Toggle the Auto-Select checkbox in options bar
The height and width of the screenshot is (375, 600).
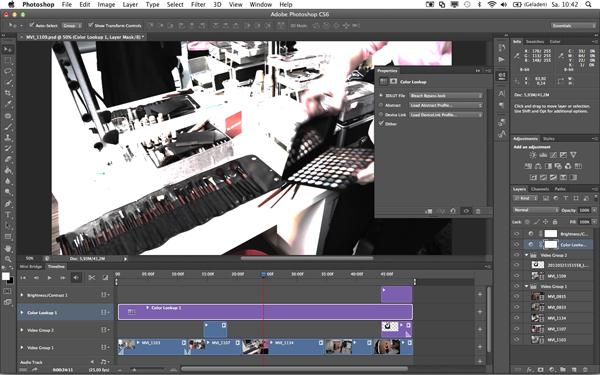[32, 25]
